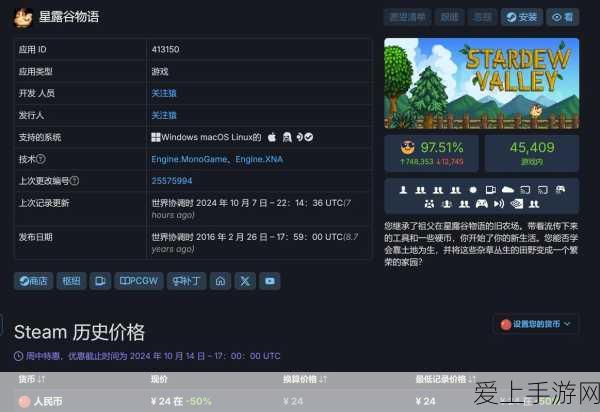Sort by 最低记录价格 column header
This screenshot has height=412, width=600.
point(445,379)
